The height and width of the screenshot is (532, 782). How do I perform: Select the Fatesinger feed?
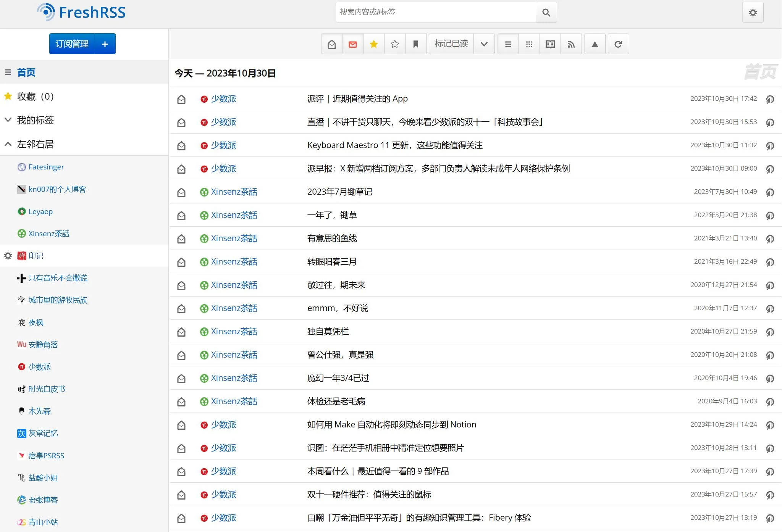[46, 167]
